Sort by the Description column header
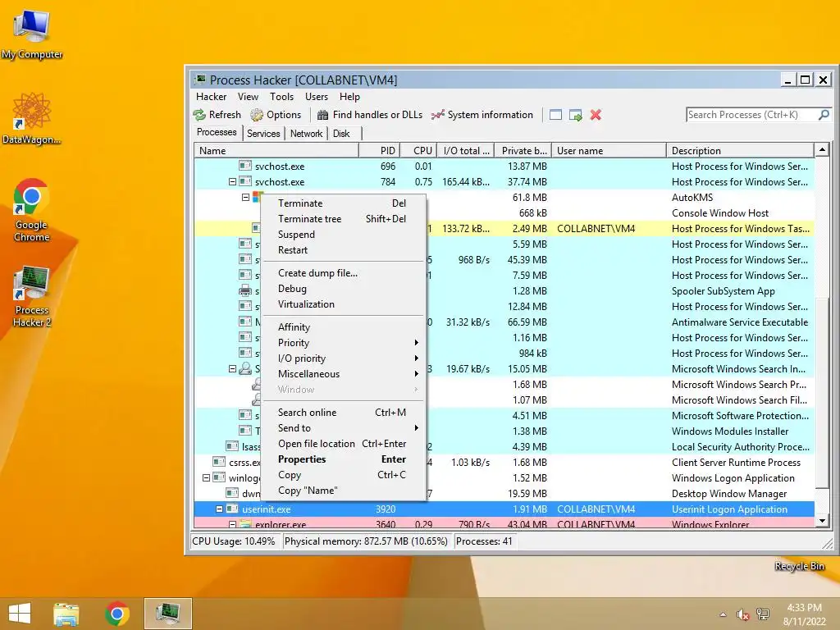This screenshot has width=840, height=630. 740,151
